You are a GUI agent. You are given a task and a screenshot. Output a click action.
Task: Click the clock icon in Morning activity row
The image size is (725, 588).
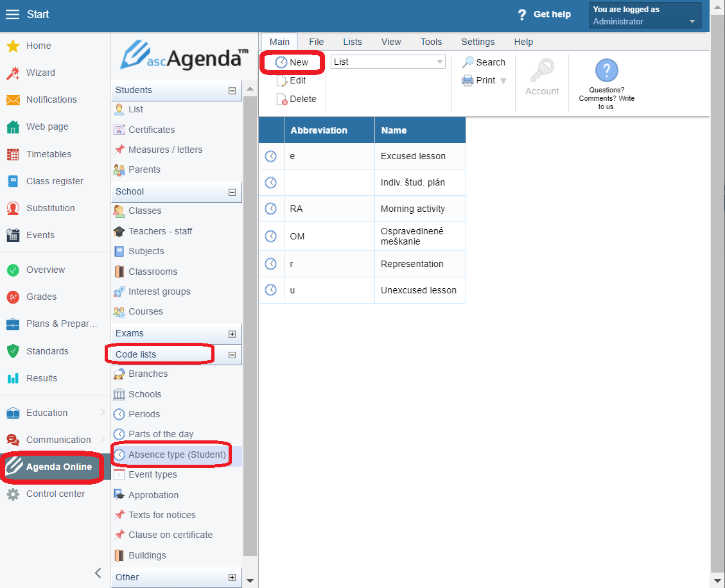(x=271, y=209)
